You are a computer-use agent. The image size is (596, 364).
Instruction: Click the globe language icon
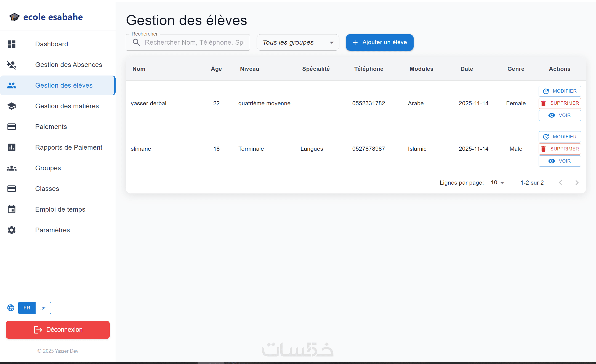coord(11,308)
